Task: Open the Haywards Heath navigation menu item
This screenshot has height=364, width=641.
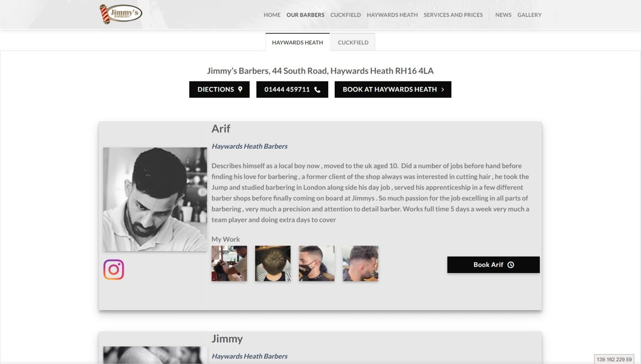Action: pyautogui.click(x=392, y=15)
